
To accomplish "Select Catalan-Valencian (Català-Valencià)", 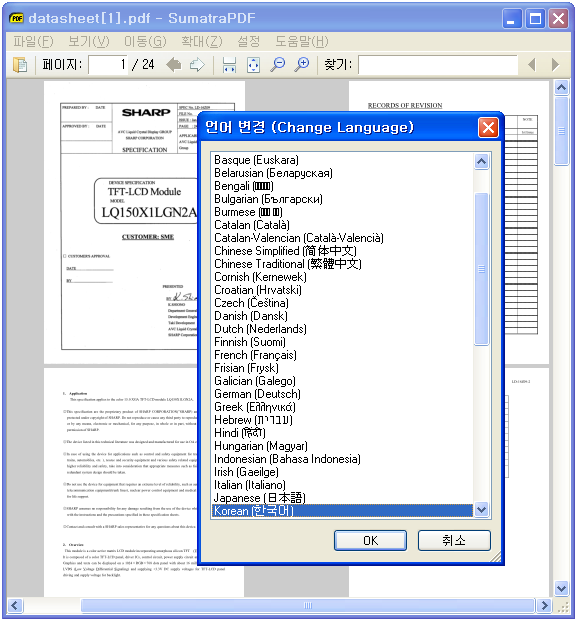I will pyautogui.click(x=342, y=238).
